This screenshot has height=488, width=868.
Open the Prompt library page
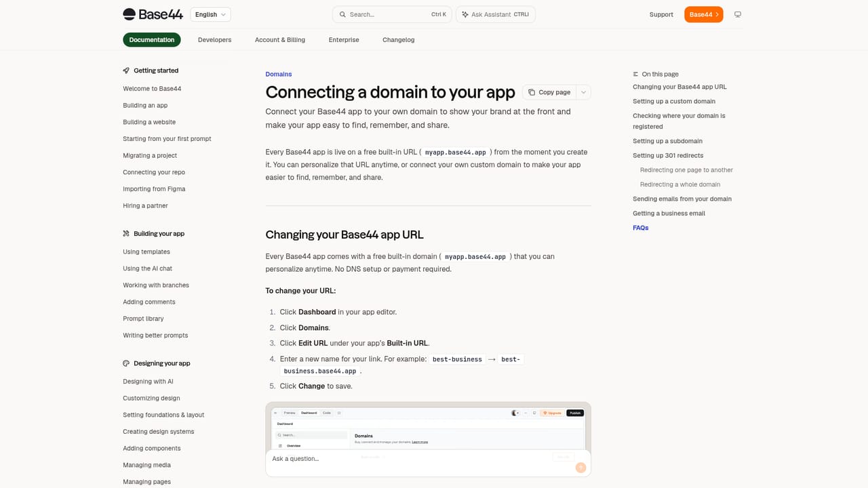pyautogui.click(x=143, y=319)
